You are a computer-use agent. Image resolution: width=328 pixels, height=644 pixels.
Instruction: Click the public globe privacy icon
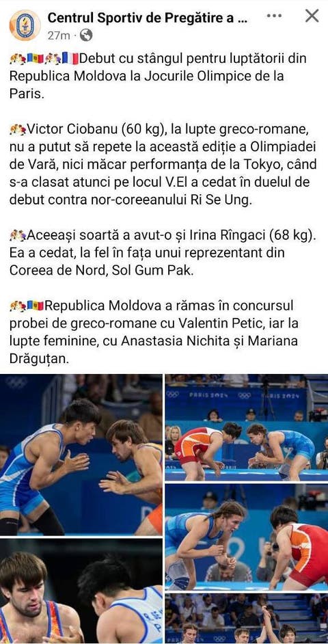coord(86,36)
